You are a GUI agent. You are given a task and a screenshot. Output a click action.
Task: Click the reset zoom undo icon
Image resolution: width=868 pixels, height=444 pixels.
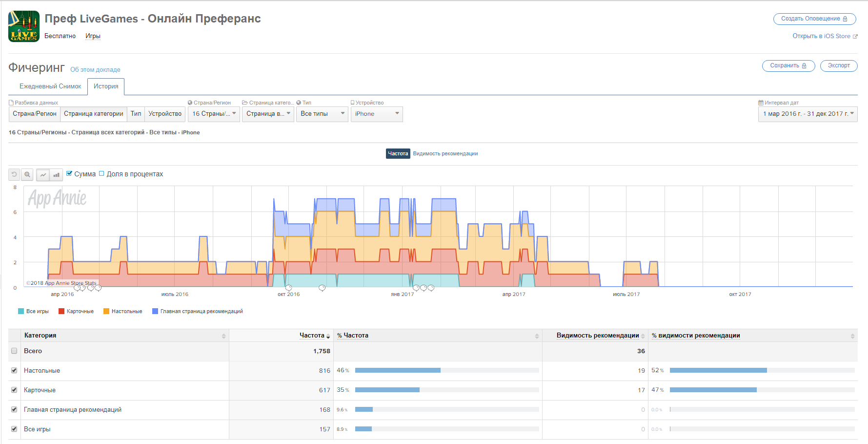tap(14, 174)
